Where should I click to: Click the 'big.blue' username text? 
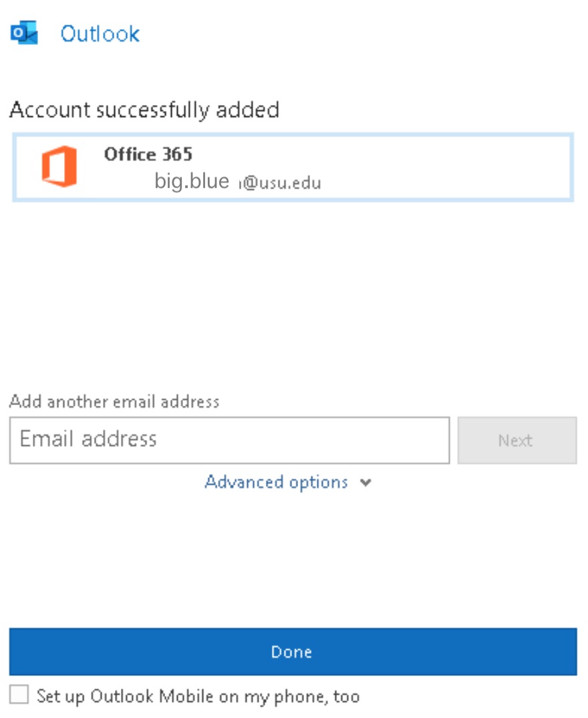click(192, 181)
